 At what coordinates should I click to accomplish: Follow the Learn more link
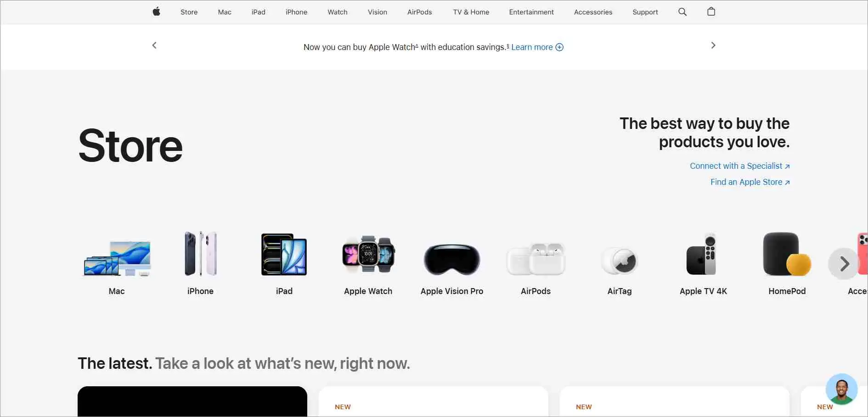click(x=532, y=47)
